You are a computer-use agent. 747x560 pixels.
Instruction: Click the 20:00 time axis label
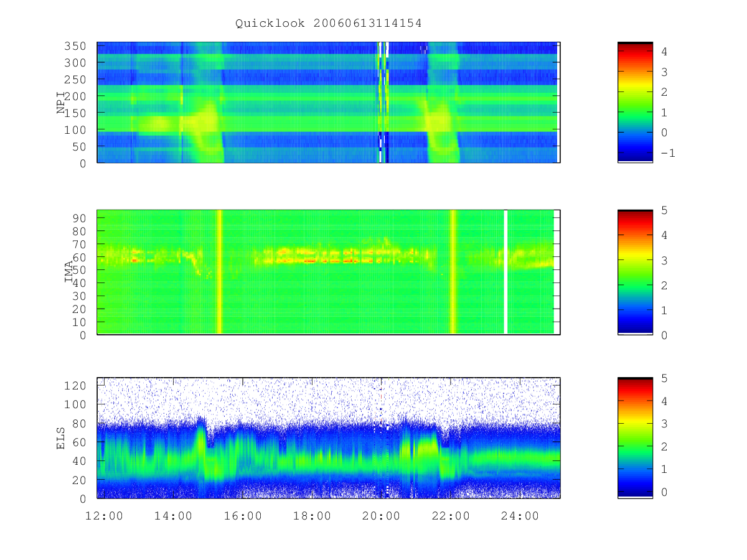click(x=382, y=516)
